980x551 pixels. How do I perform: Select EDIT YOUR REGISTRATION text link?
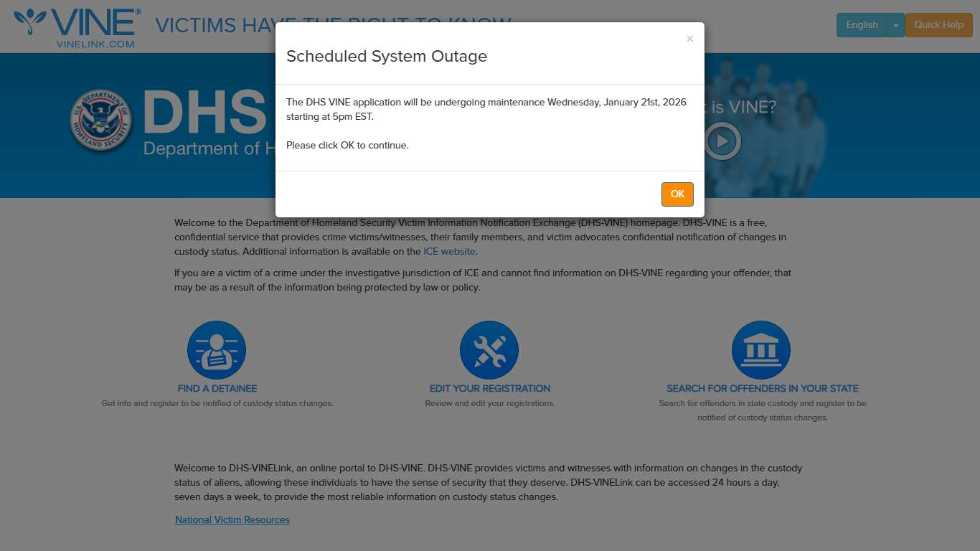(x=490, y=388)
